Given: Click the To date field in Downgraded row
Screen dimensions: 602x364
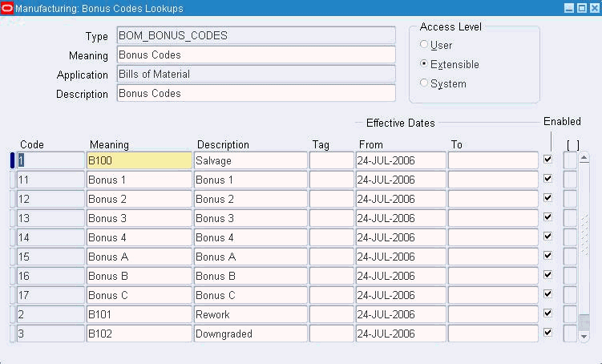Looking at the screenshot, I should pyautogui.click(x=493, y=334).
